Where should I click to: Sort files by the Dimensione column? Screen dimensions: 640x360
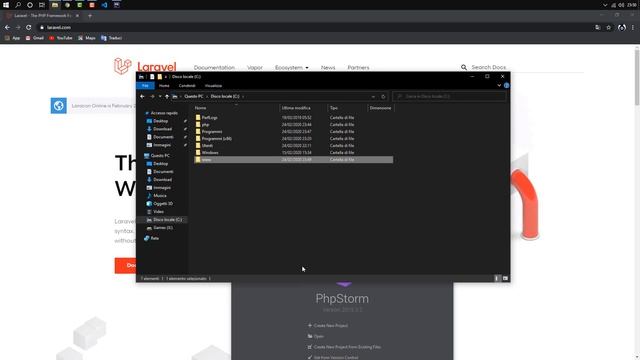(380, 108)
